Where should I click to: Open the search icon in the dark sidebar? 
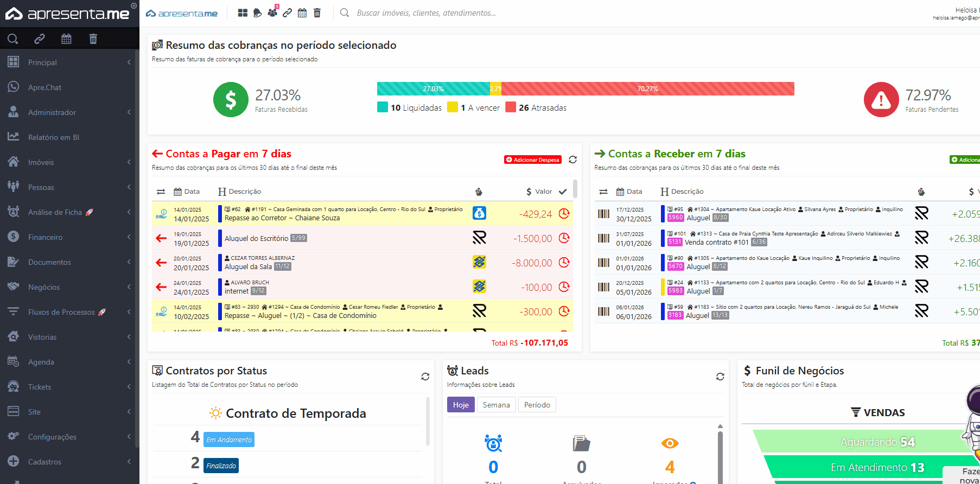[x=12, y=39]
